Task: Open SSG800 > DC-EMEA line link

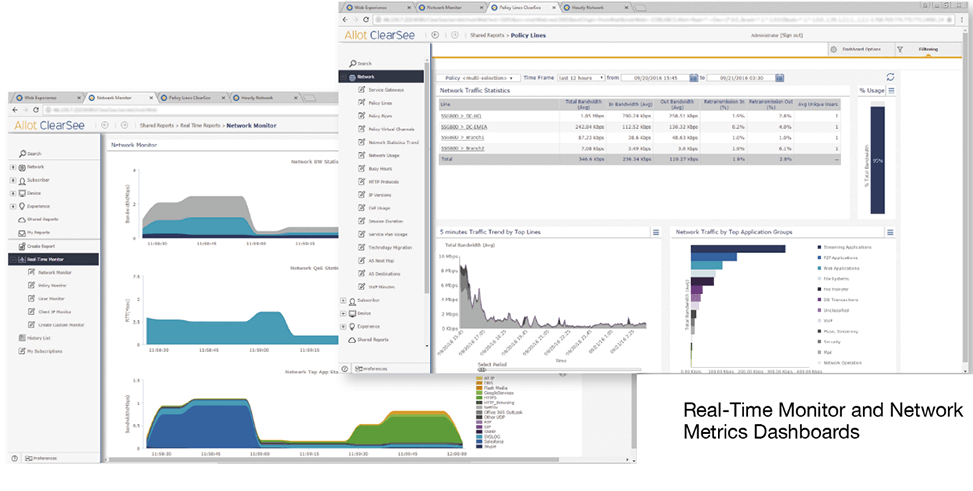Action: coord(464,127)
